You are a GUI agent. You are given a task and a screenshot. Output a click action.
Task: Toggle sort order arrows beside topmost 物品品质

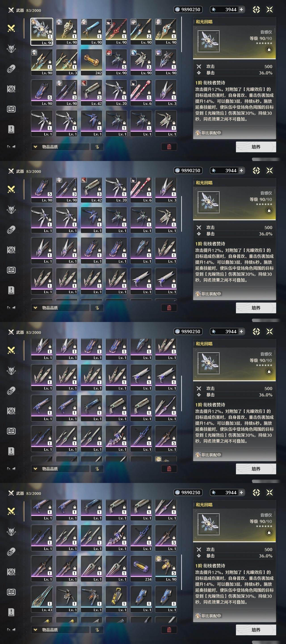(x=97, y=147)
